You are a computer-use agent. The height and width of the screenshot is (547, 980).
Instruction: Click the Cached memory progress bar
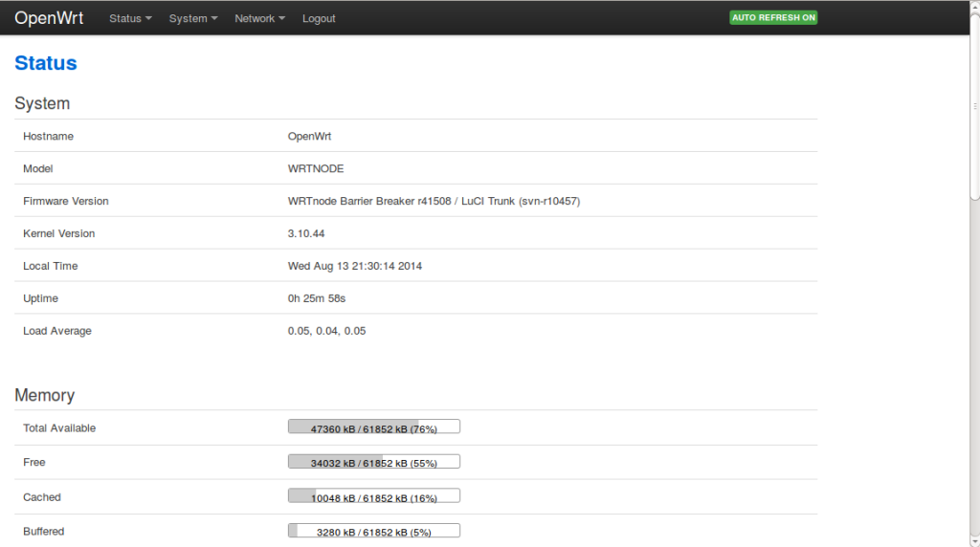[x=374, y=495]
